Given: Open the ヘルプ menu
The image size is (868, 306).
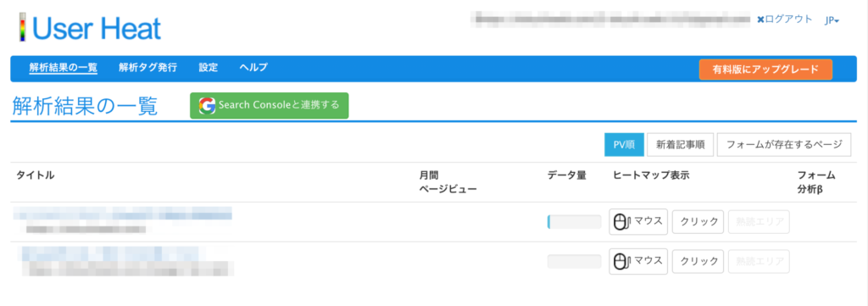Looking at the screenshot, I should (x=253, y=68).
